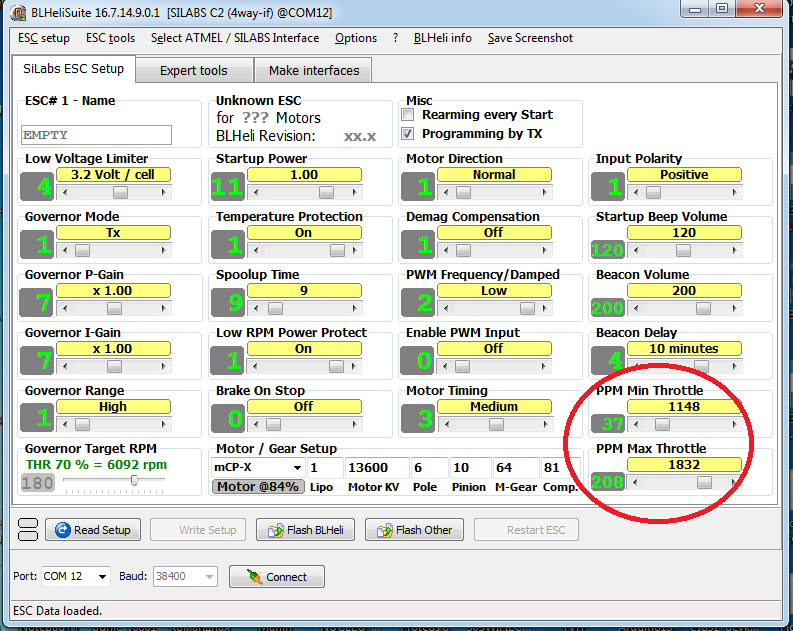Viewport: 793px width, 631px height.
Task: Decrease PPM Min Throttle with left arrow
Action: pyautogui.click(x=636, y=424)
